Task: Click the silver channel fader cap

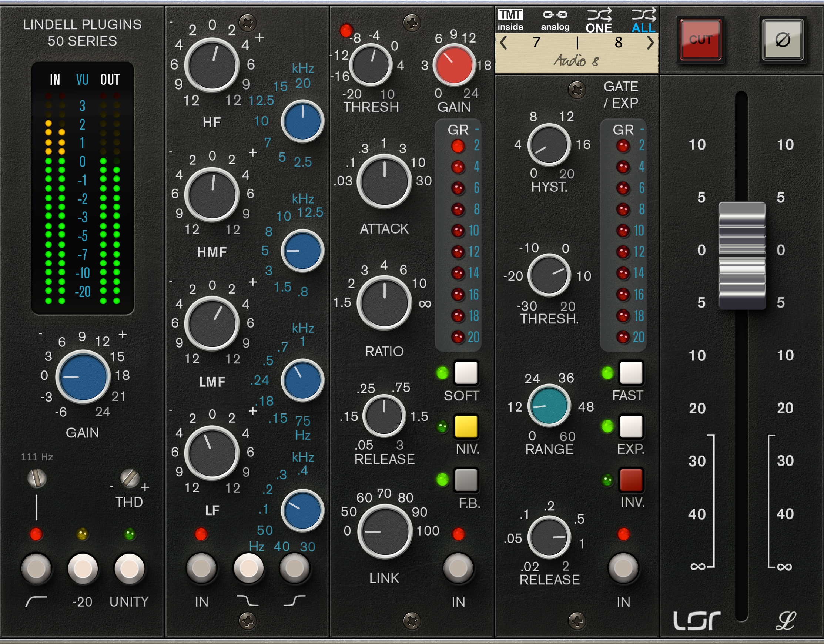Action: 742,256
